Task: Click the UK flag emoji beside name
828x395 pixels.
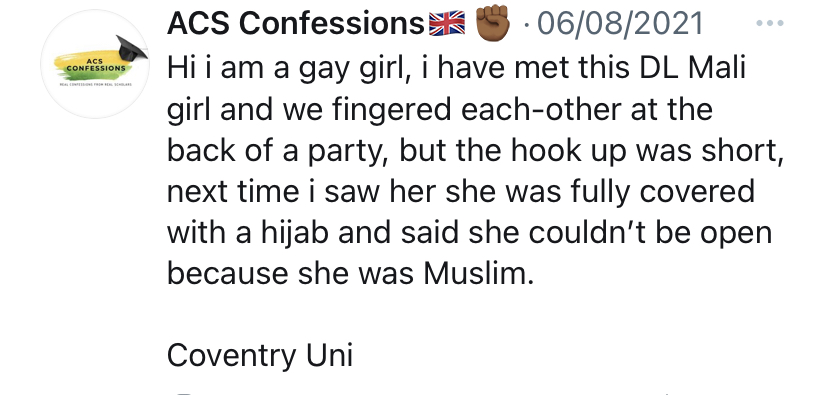Action: coord(447,23)
